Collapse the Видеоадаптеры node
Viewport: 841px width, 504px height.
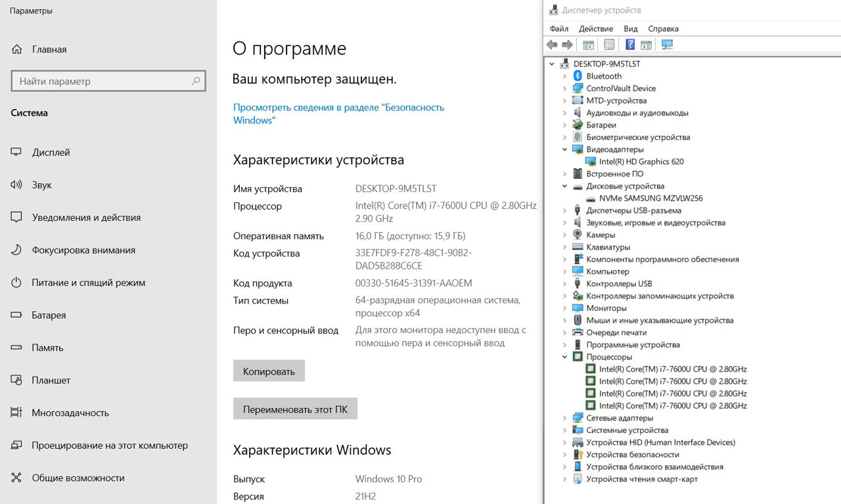564,149
